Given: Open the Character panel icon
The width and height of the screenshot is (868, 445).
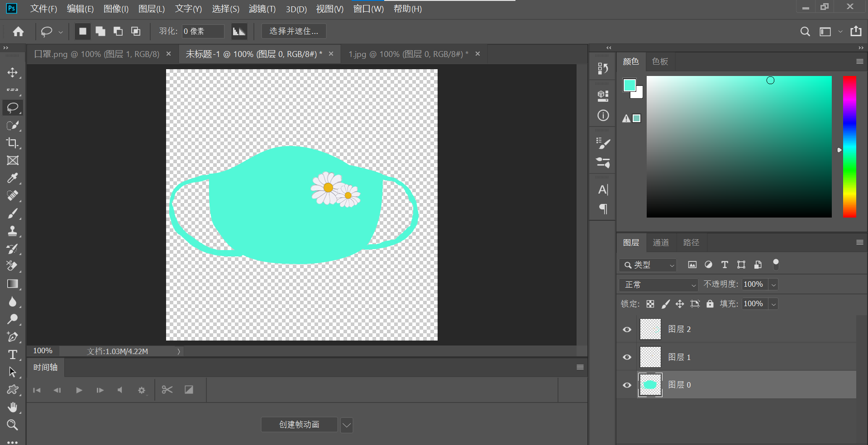Looking at the screenshot, I should point(603,189).
